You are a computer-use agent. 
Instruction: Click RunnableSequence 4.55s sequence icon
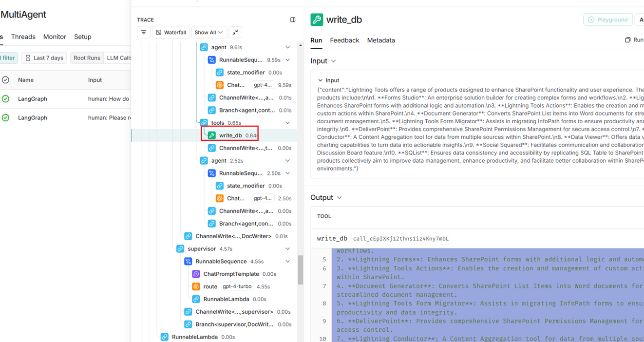point(188,262)
